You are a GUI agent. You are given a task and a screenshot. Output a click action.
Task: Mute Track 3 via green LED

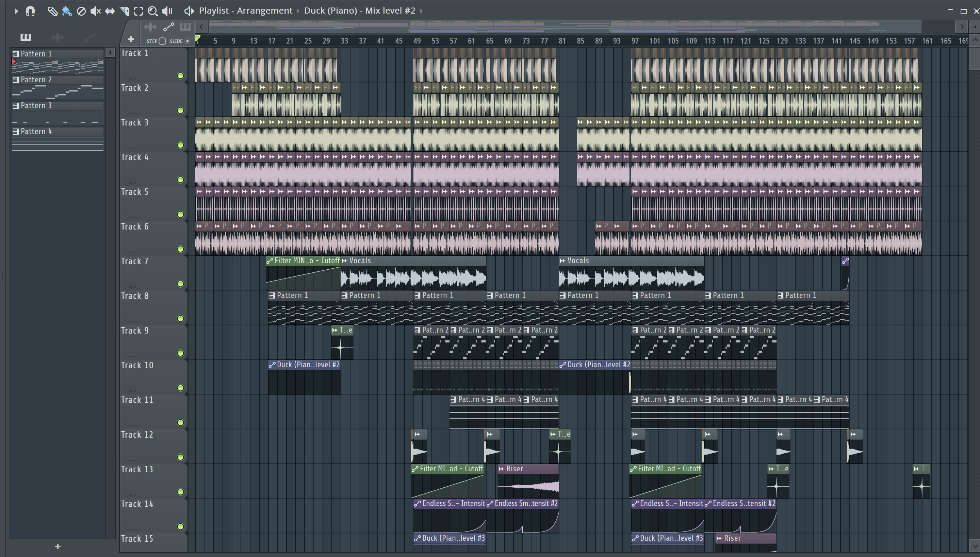pyautogui.click(x=180, y=145)
